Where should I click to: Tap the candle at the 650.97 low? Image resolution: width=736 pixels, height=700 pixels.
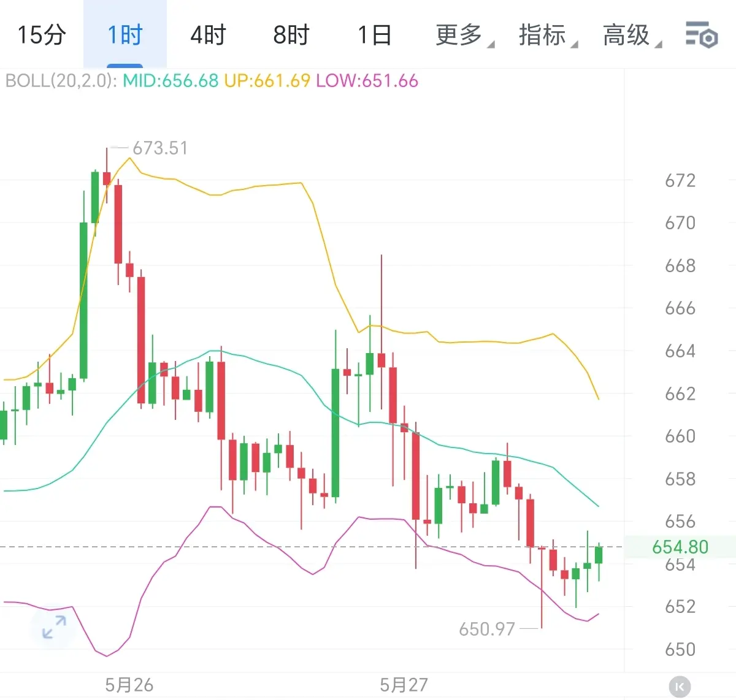pyautogui.click(x=542, y=587)
